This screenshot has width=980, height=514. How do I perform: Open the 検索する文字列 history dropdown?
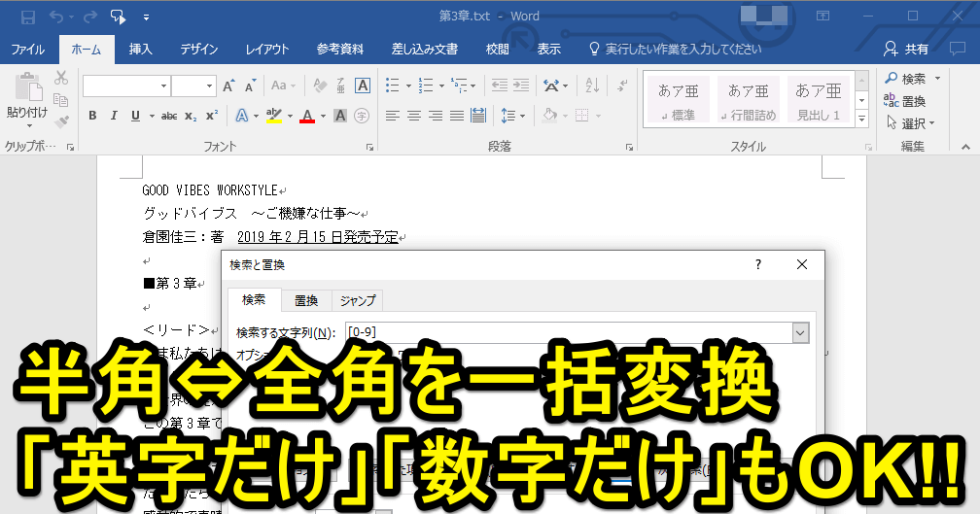tap(801, 333)
